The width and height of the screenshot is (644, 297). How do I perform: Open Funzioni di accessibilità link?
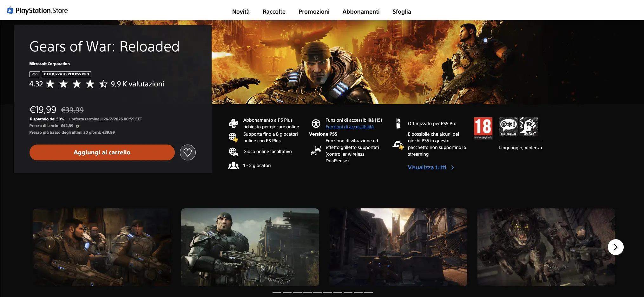(x=350, y=127)
